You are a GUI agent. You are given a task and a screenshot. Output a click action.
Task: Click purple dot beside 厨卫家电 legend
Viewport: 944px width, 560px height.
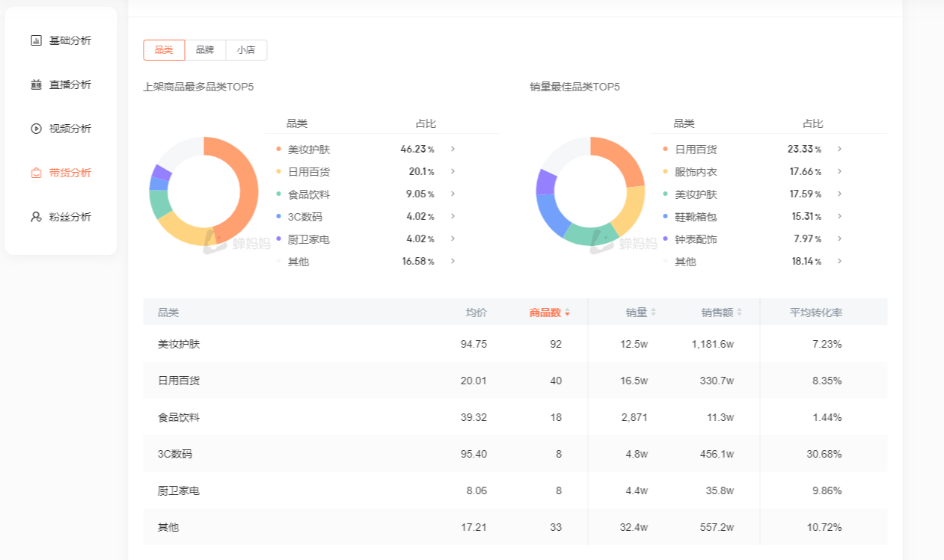[x=278, y=239]
